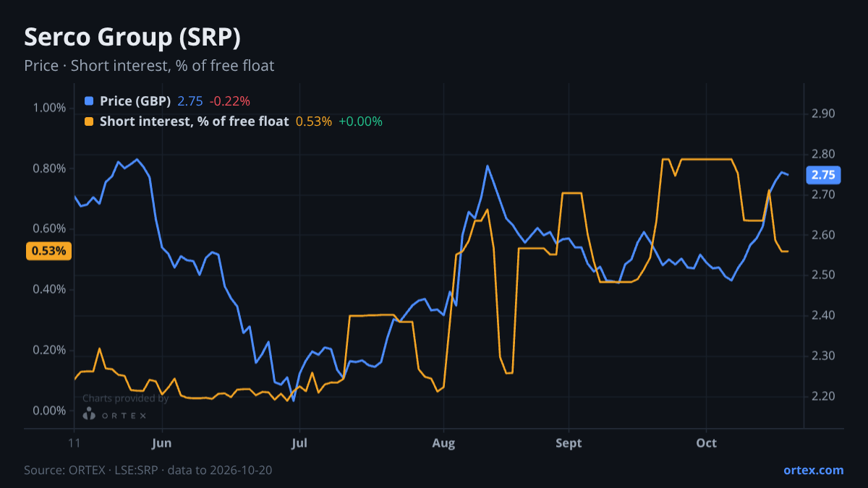Screen dimensions: 868x488
Task: Click the Price · Short interest subtitle
Action: click(149, 66)
